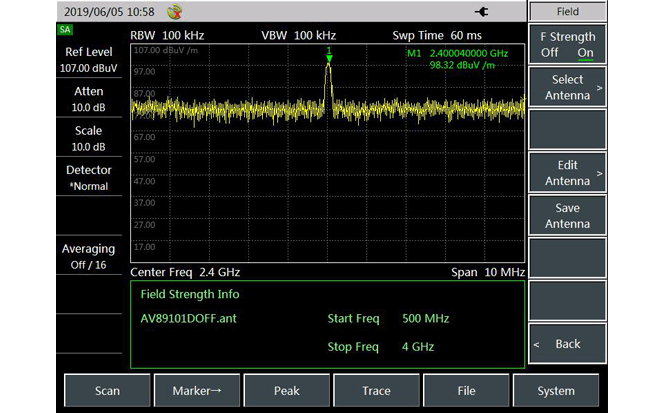Screen dimensions: 670x413
Task: Open the System menu
Action: click(x=556, y=391)
